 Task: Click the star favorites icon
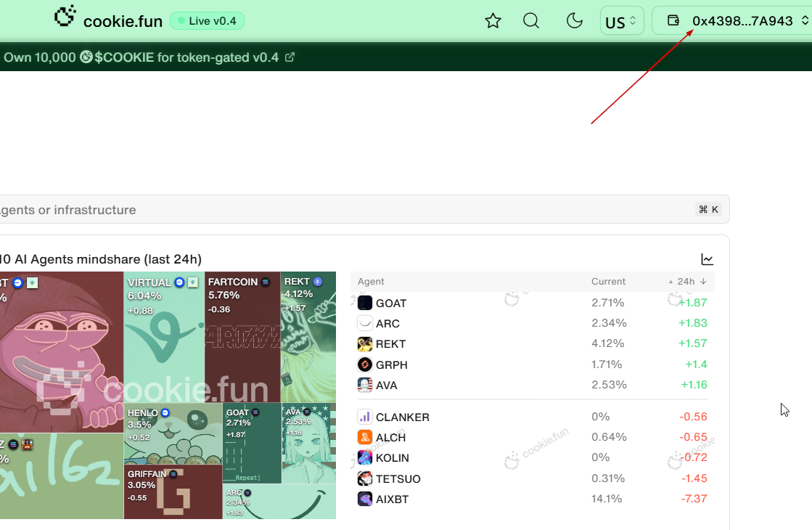493,21
